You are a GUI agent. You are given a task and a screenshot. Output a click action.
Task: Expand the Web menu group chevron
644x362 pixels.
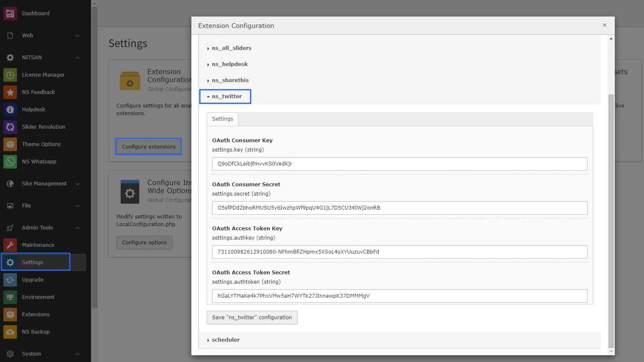tap(77, 36)
